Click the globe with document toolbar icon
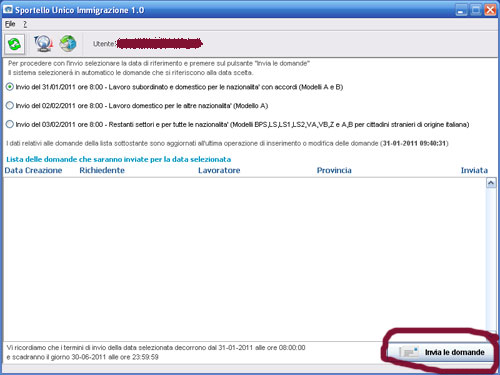The image size is (500, 375). coord(68,44)
